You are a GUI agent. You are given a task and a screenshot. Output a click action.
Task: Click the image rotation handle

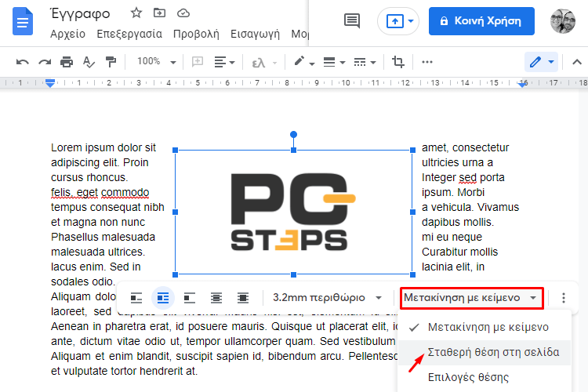[294, 134]
